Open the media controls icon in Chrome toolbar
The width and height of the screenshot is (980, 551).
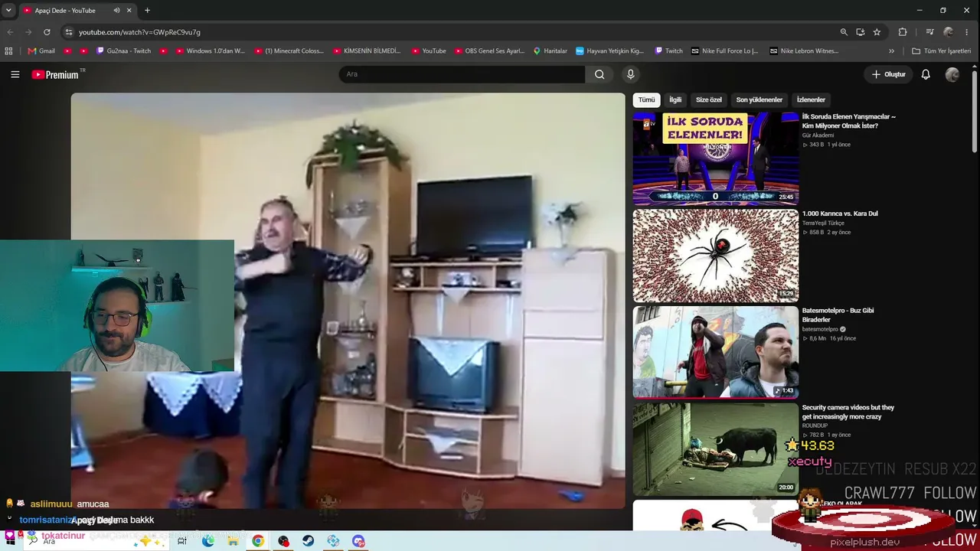tap(929, 32)
